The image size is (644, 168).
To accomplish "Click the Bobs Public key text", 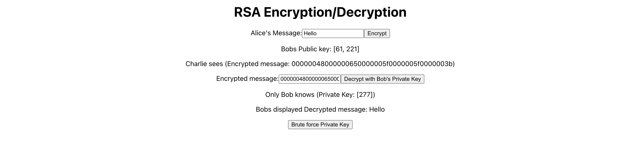I will [x=320, y=49].
